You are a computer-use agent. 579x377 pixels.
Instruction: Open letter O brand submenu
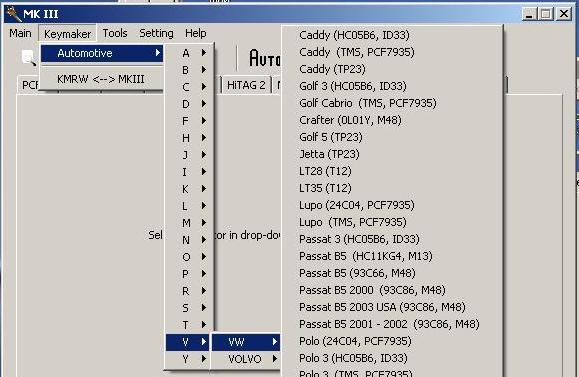(189, 257)
